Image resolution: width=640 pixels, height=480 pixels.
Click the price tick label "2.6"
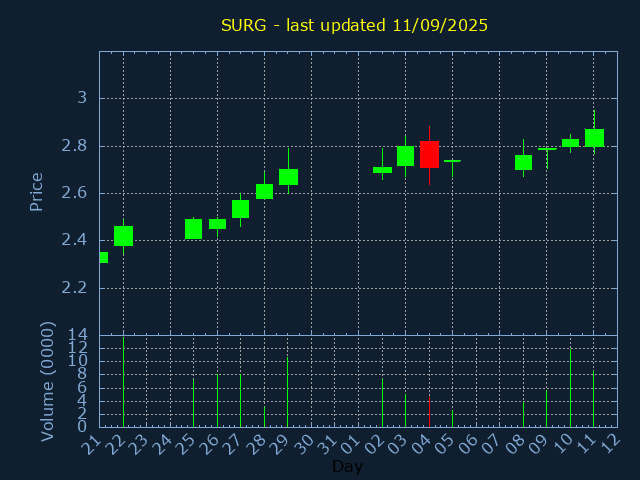point(74,193)
